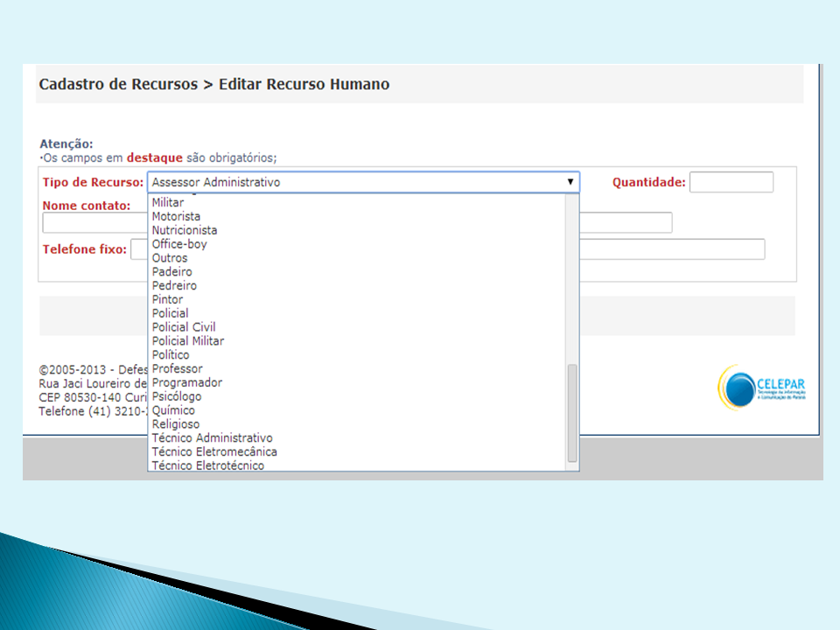Choose Técnico Eletromecânica from the list
This screenshot has height=630, width=840.
214,451
